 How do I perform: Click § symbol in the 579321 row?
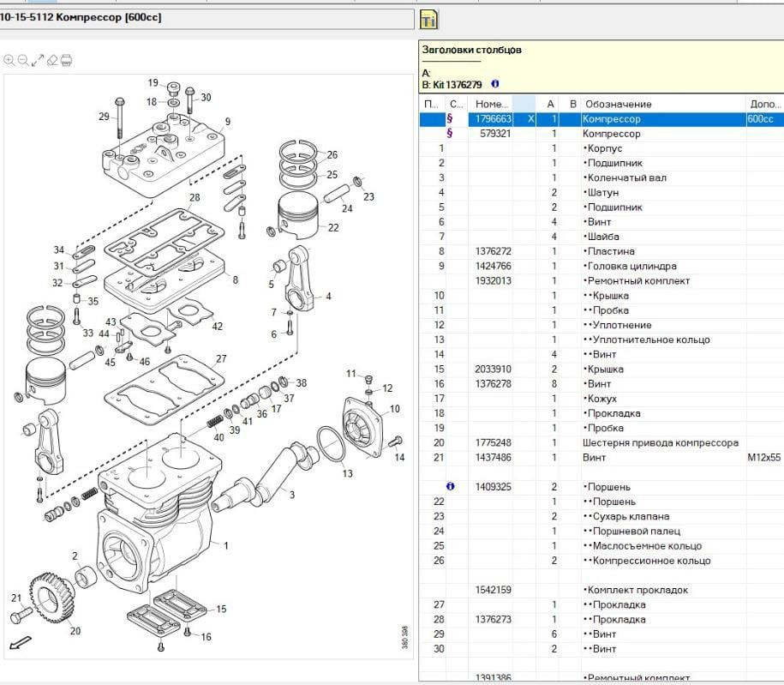coord(450,134)
